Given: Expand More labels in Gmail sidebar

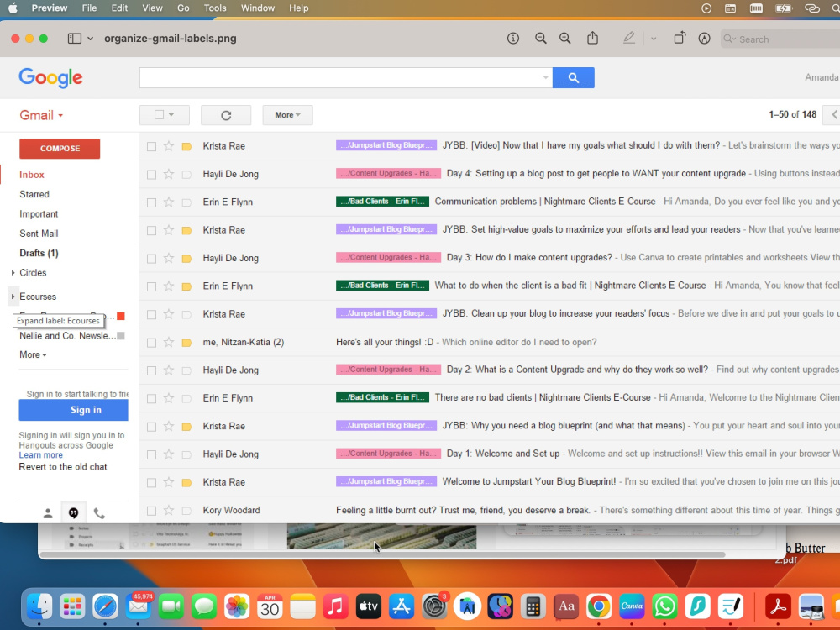Looking at the screenshot, I should pos(33,354).
